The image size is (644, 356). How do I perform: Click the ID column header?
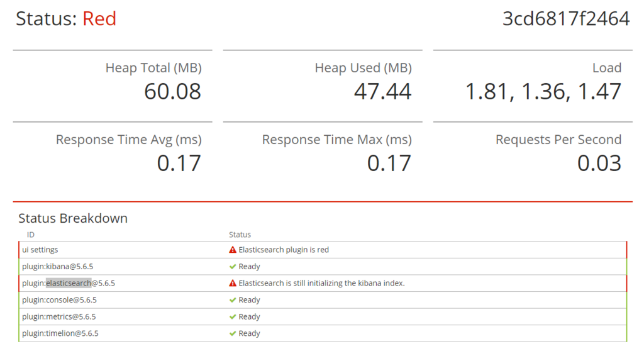pos(31,235)
